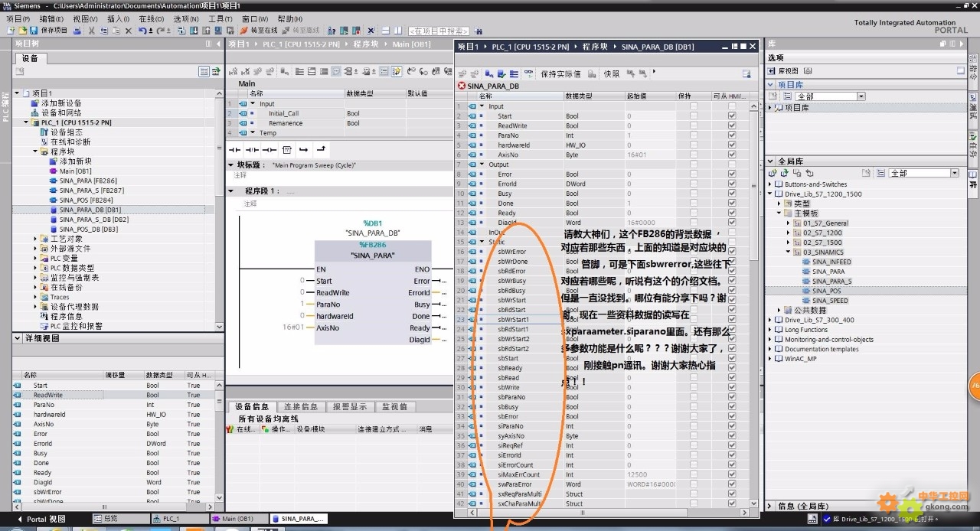Click 添加新设备 (Add new device) in project tree
The height and width of the screenshot is (531, 980).
pyautogui.click(x=61, y=103)
